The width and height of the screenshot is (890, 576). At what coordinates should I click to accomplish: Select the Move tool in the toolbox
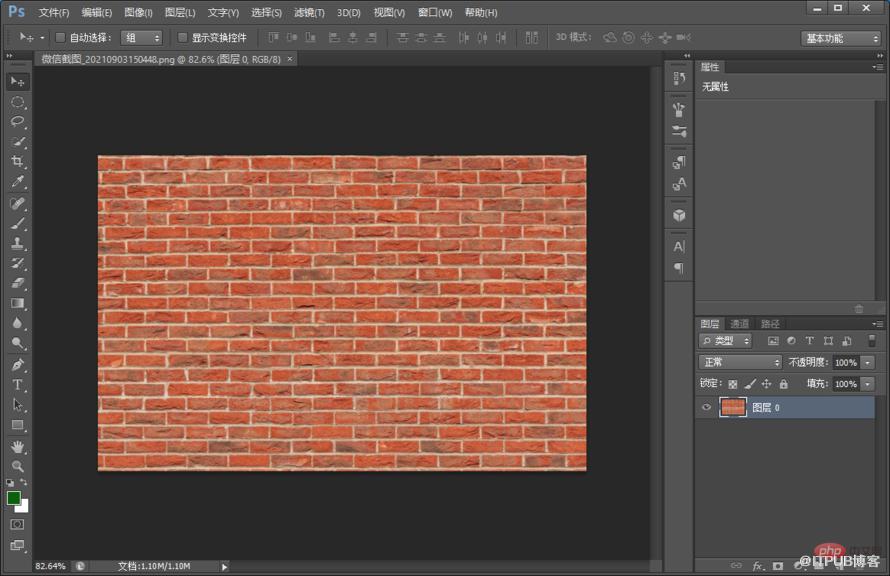click(18, 82)
